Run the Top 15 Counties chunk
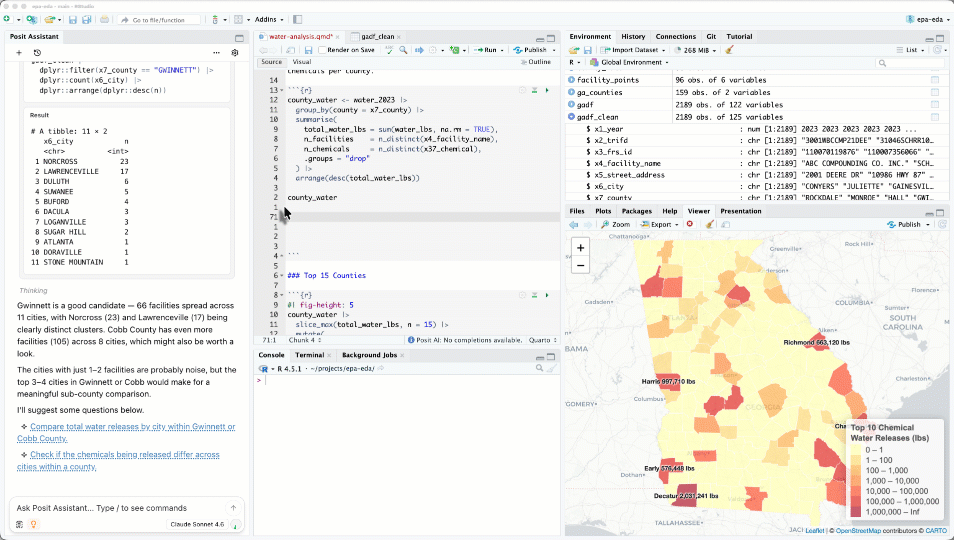This screenshot has width=954, height=540. [547, 295]
